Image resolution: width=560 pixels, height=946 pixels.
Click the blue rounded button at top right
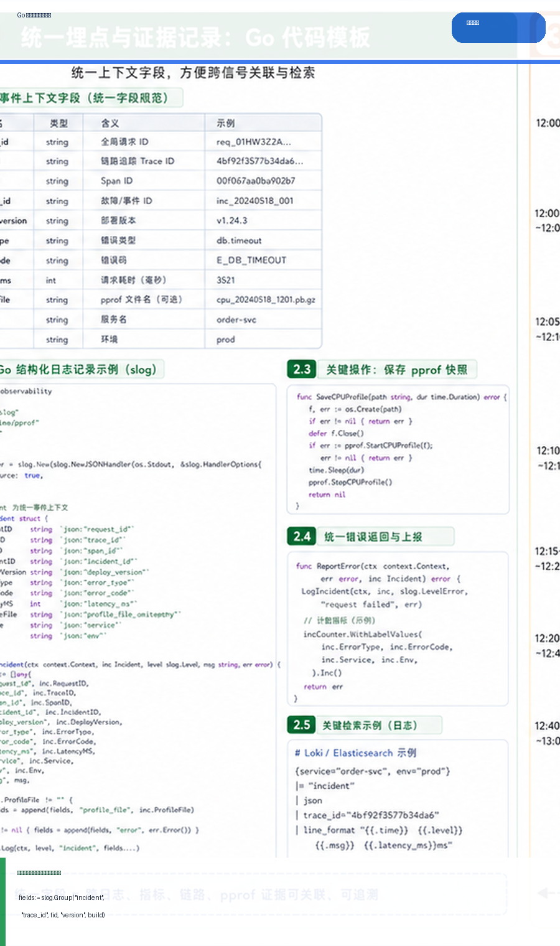(498, 27)
